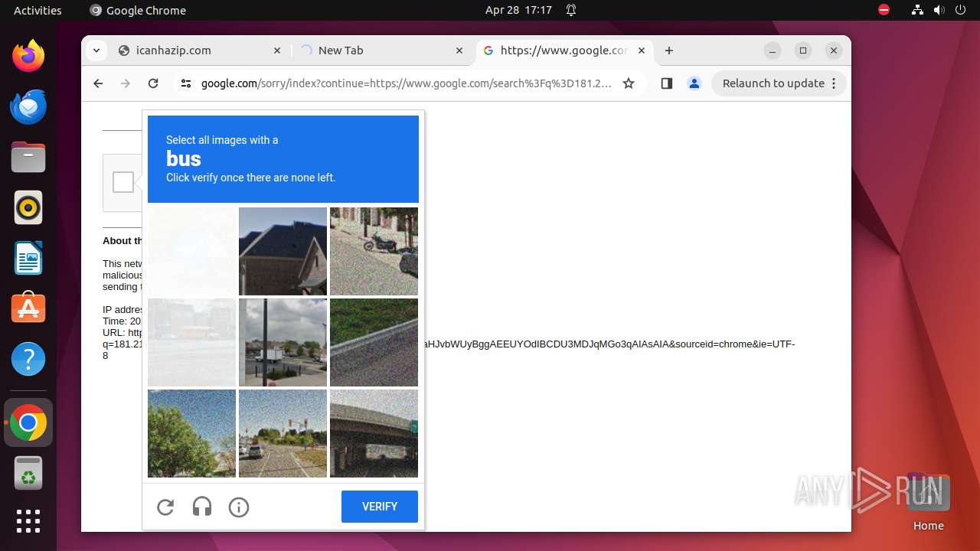Open the Trash from the dock
Image resolution: width=980 pixels, height=551 pixels.
pos(28,473)
